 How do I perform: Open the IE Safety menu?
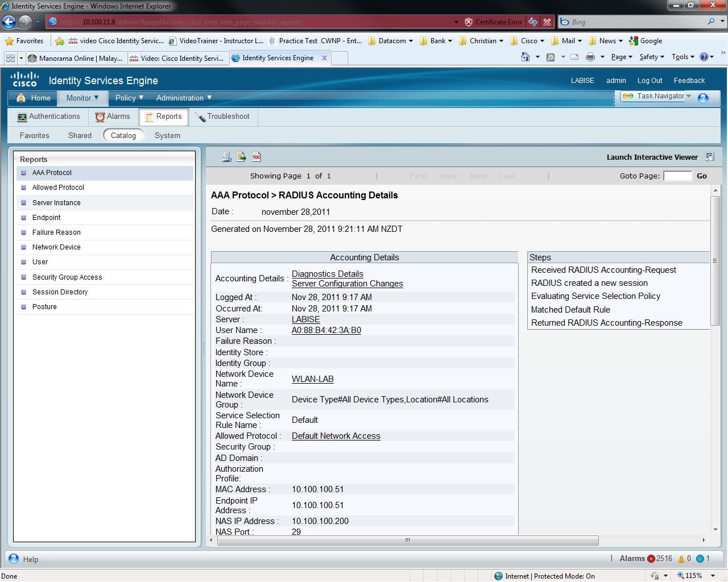[652, 57]
